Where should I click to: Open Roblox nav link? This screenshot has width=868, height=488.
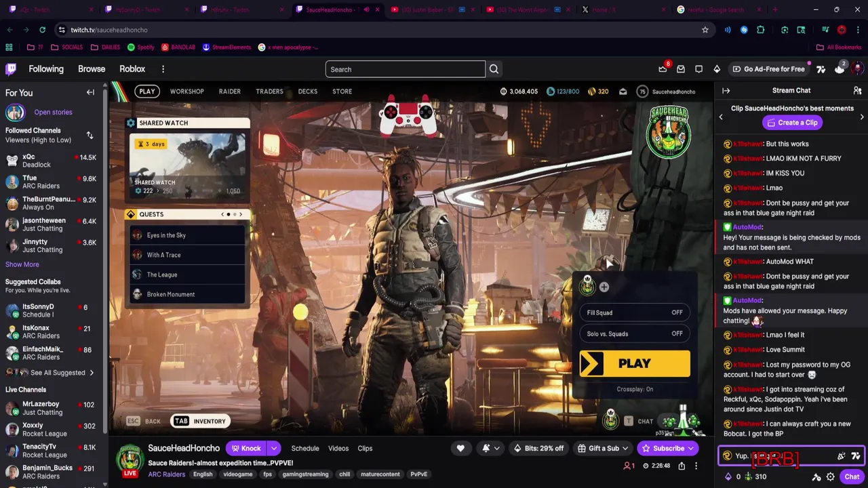pyautogui.click(x=132, y=69)
